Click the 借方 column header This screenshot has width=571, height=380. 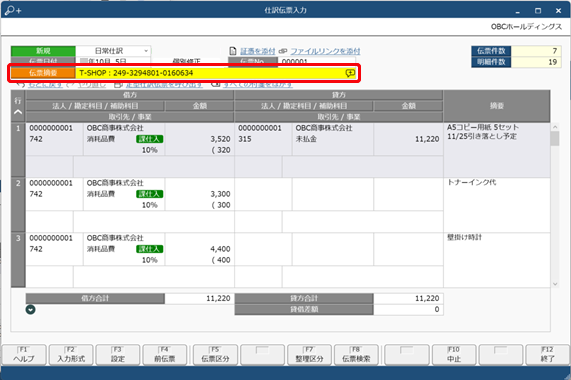[x=130, y=95]
